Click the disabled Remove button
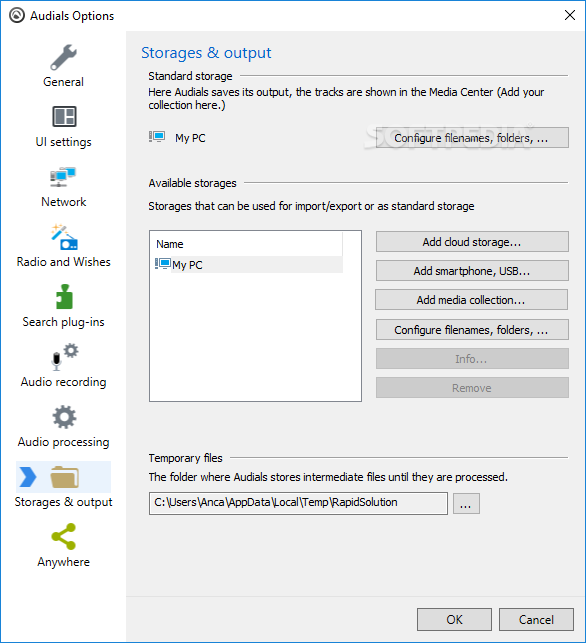 click(472, 388)
